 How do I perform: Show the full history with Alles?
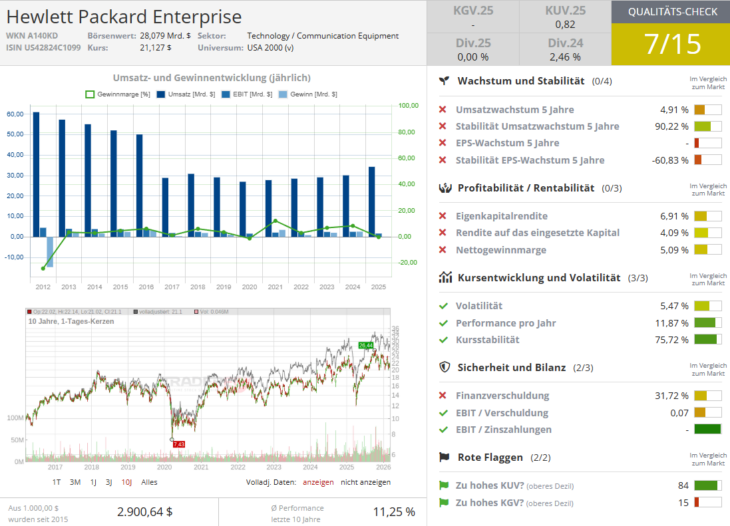click(x=149, y=481)
